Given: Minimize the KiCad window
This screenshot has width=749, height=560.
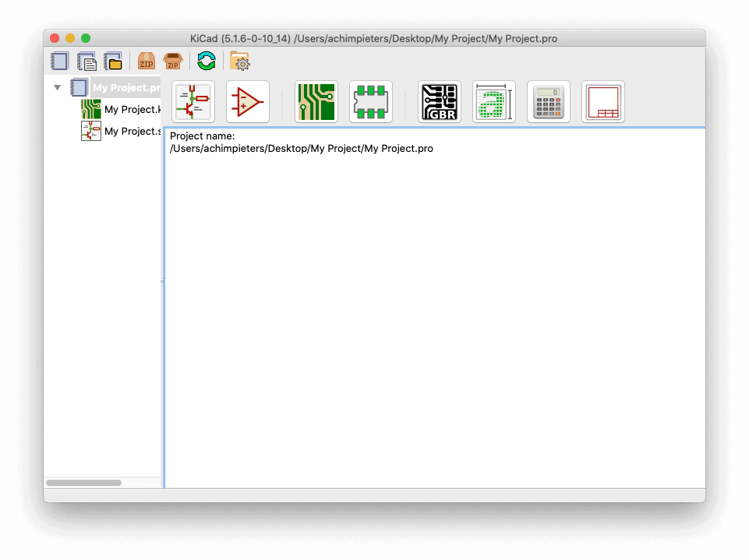Looking at the screenshot, I should pyautogui.click(x=70, y=38).
